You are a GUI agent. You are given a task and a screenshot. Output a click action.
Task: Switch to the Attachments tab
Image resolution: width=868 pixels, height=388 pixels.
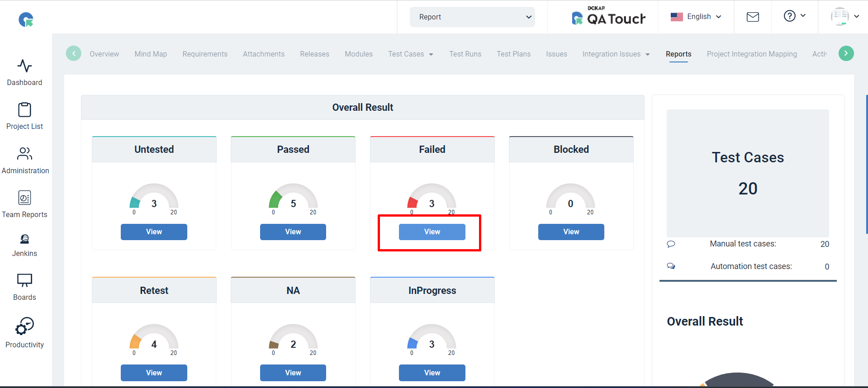point(264,54)
